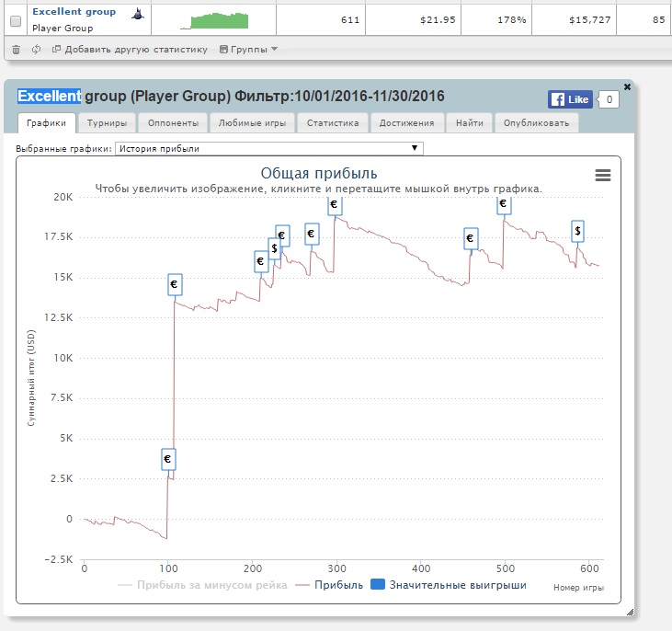Click the blue significant wins legend swatch
Screen dimensions: 672x631
point(377,584)
